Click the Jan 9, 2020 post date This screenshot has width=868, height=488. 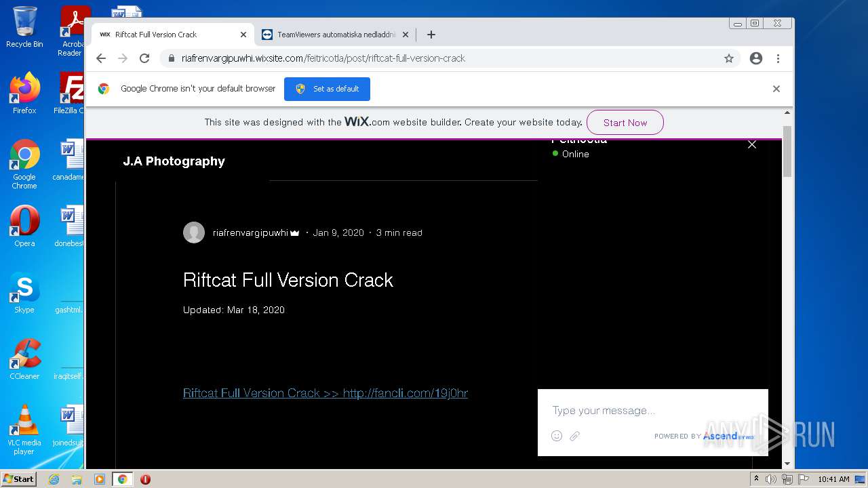click(x=338, y=232)
